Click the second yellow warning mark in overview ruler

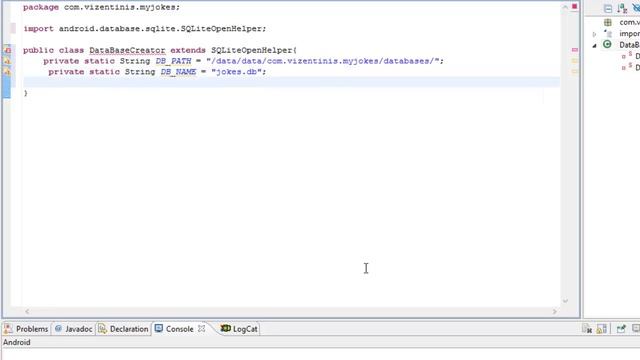pyautogui.click(x=575, y=71)
